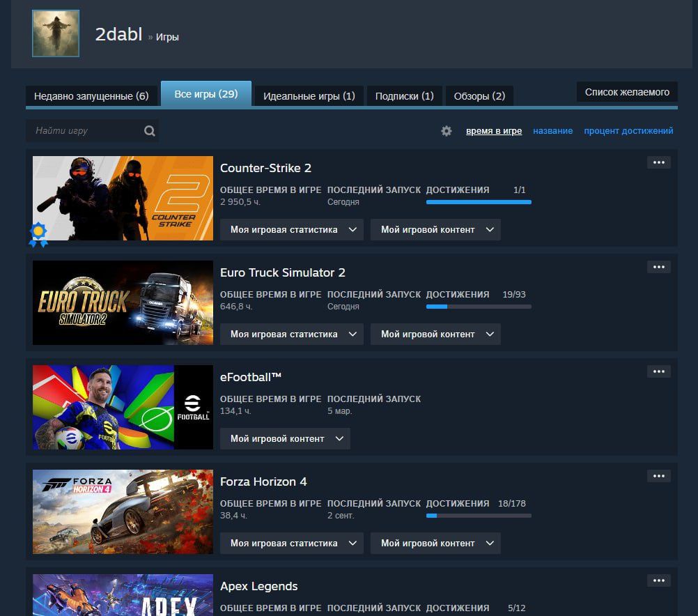The width and height of the screenshot is (698, 616).
Task: Click the magnifying glass search icon
Action: tap(150, 130)
